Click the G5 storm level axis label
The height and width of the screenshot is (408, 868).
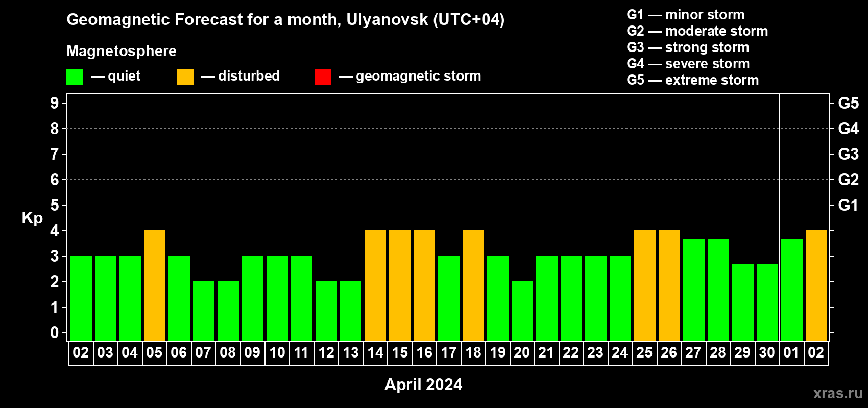(848, 103)
